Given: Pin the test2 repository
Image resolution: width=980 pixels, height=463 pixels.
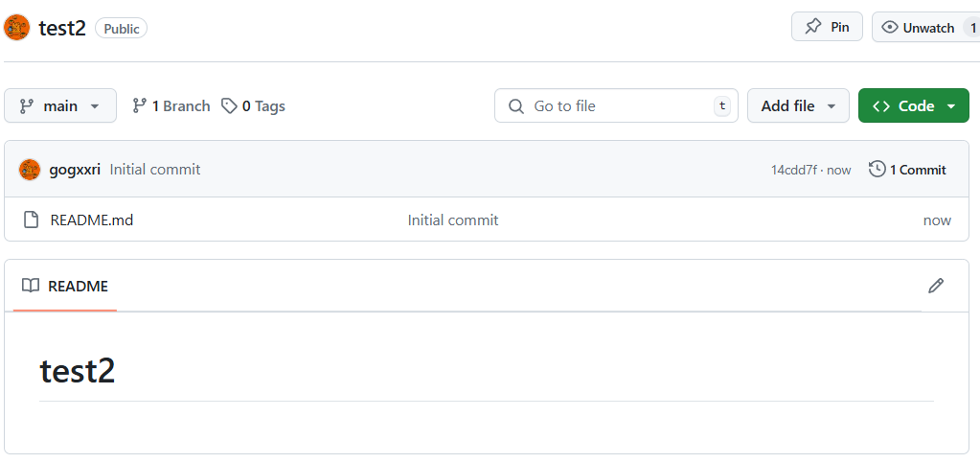Looking at the screenshot, I should point(827,27).
